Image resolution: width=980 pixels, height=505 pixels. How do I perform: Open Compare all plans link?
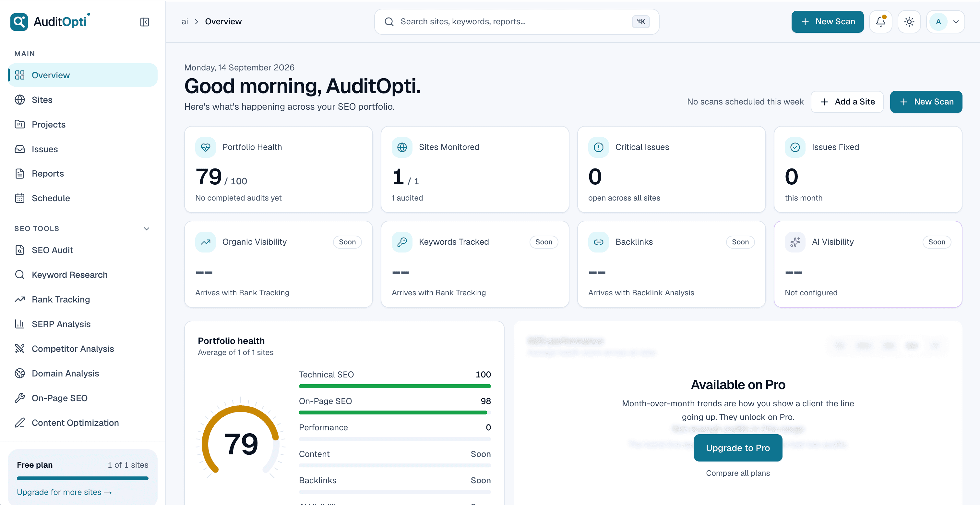pyautogui.click(x=738, y=474)
